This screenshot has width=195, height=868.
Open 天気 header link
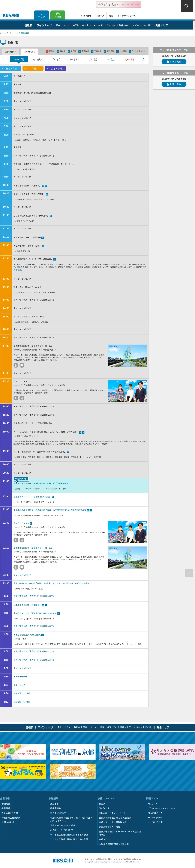coord(111,15)
